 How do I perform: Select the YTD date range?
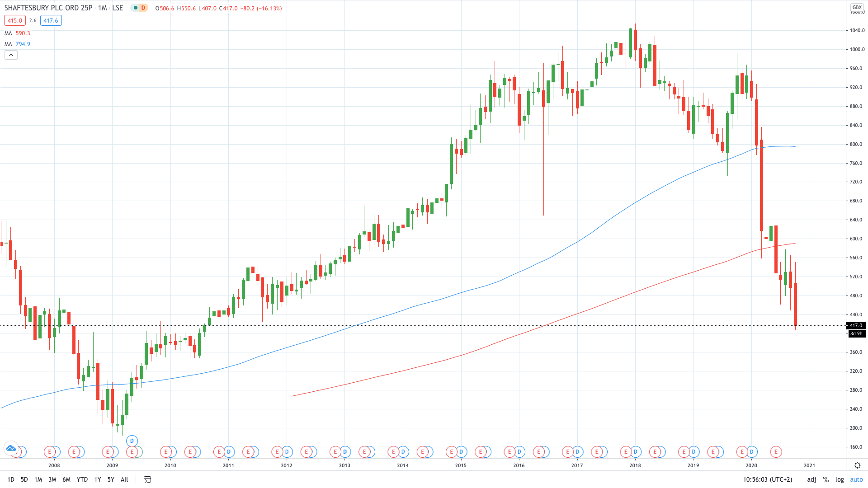[82, 479]
